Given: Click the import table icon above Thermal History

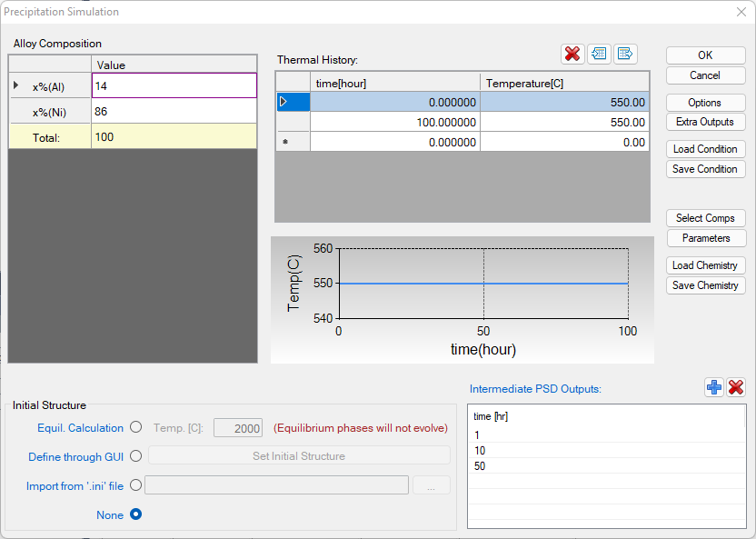Looking at the screenshot, I should pos(599,54).
